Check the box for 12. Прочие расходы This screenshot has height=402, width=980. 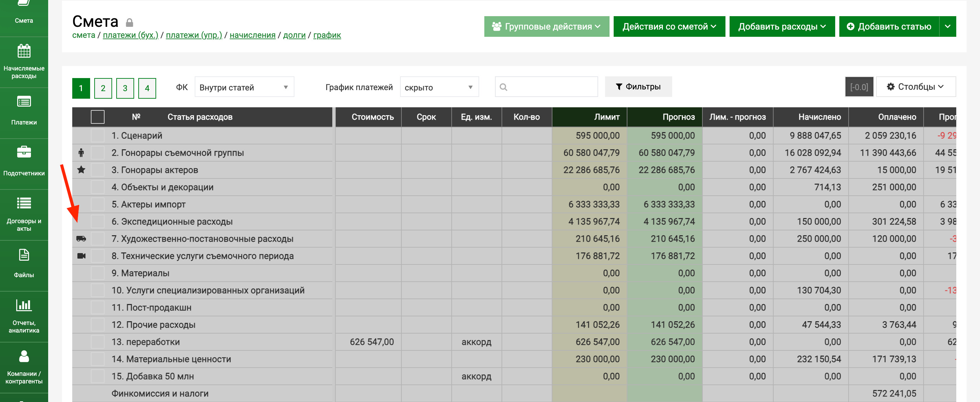[x=98, y=325]
